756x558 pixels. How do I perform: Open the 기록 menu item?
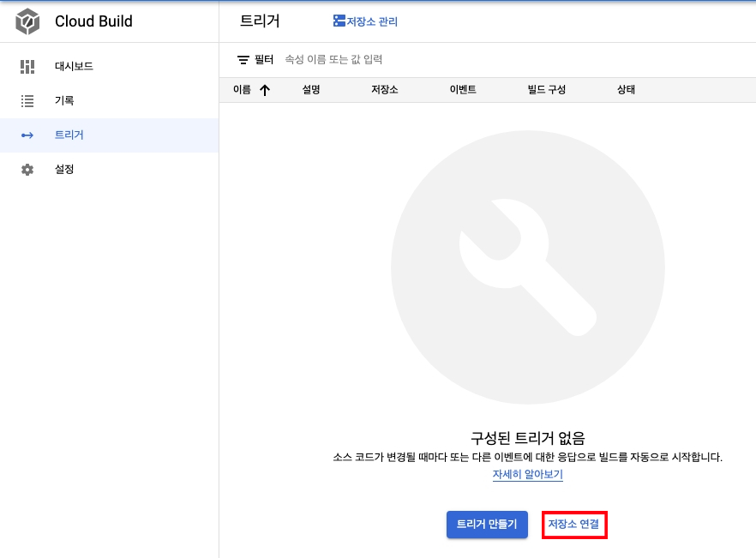110,101
